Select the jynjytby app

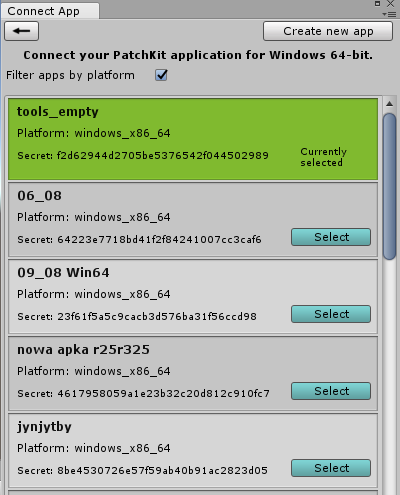pyautogui.click(x=331, y=468)
